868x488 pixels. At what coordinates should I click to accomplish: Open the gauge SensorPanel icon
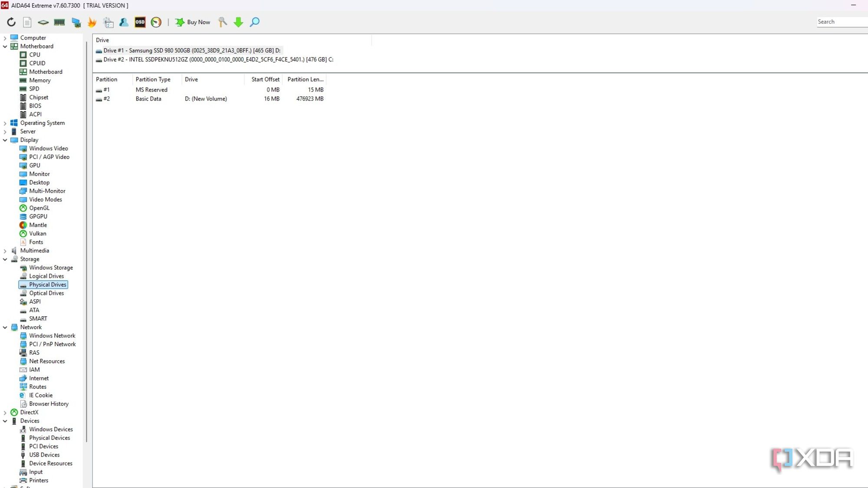click(156, 22)
